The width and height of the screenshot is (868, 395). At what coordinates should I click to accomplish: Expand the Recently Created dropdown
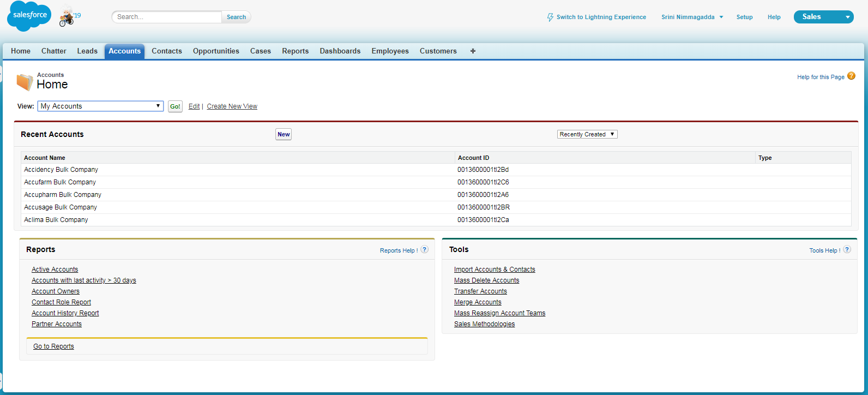(x=587, y=134)
